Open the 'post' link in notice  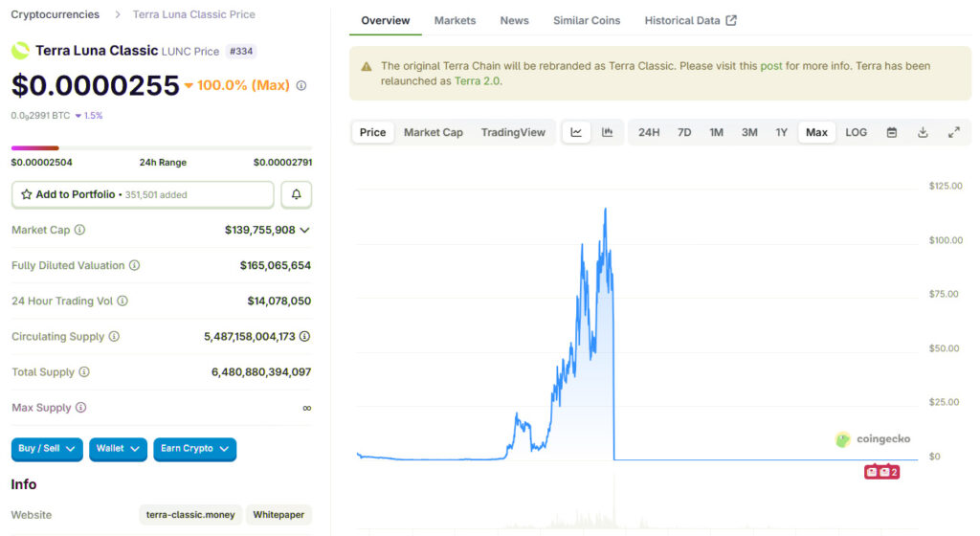[x=770, y=66]
